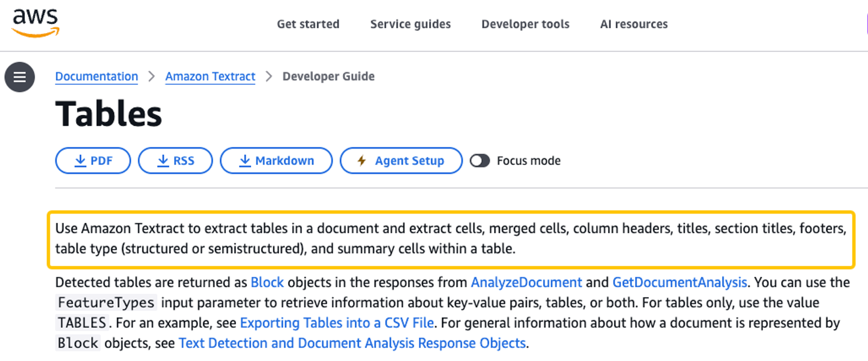This screenshot has width=868, height=361.
Task: Open Text Detection and Document Analysis Response Objects
Action: pyautogui.click(x=352, y=343)
